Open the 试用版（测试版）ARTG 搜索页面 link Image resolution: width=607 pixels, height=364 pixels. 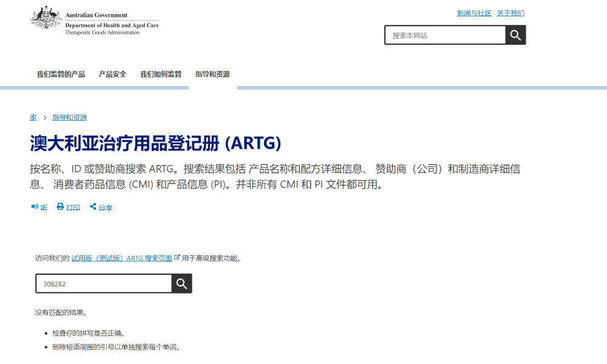point(122,258)
